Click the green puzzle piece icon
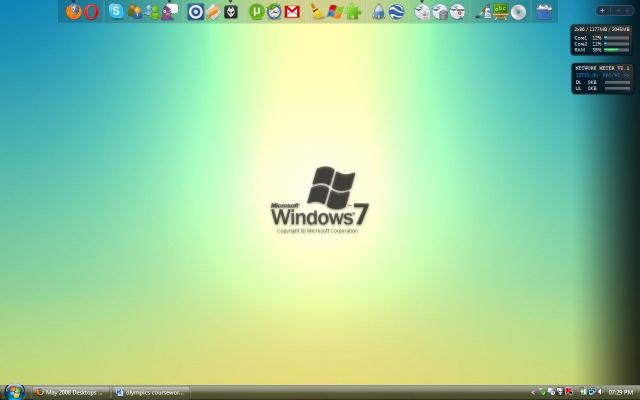The height and width of the screenshot is (400, 640). pyautogui.click(x=353, y=12)
